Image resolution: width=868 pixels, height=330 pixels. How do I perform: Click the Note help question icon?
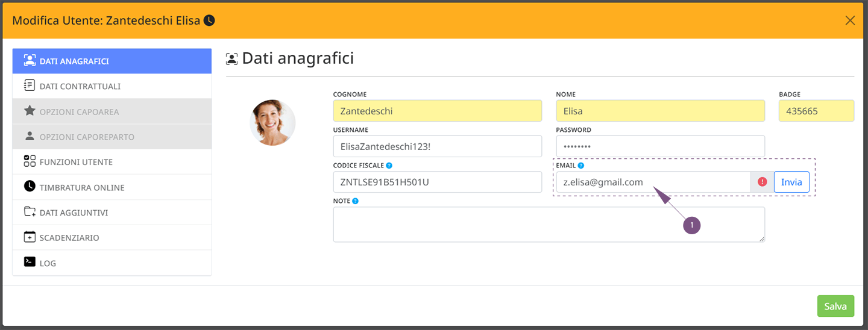355,201
